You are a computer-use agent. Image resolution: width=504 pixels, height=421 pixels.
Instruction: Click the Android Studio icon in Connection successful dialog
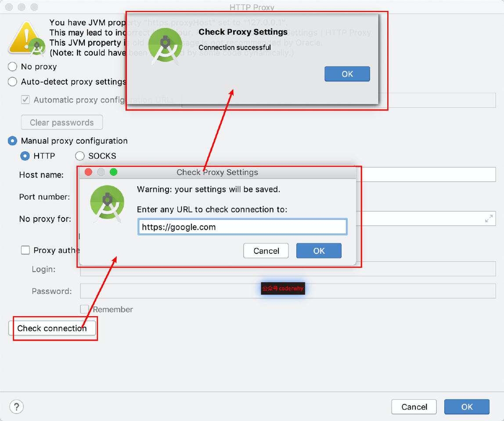pos(165,46)
